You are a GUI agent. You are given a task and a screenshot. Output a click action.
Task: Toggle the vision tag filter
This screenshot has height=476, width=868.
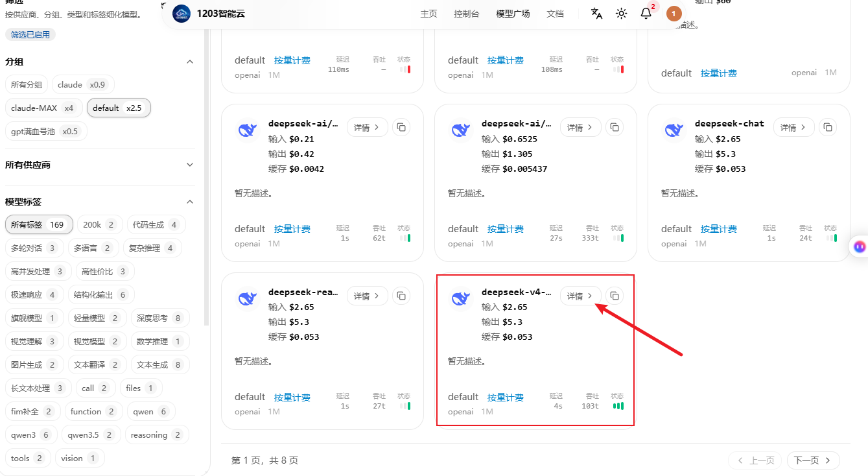[79, 458]
